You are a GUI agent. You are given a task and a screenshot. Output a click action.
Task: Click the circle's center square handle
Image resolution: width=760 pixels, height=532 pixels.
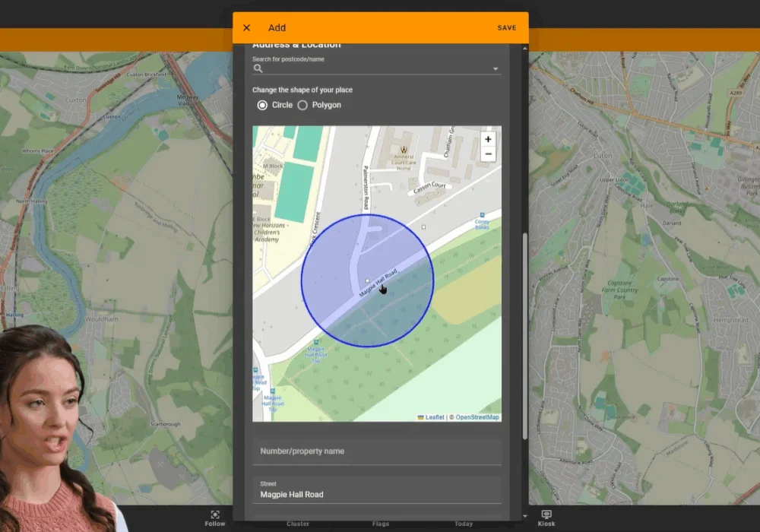(368, 281)
